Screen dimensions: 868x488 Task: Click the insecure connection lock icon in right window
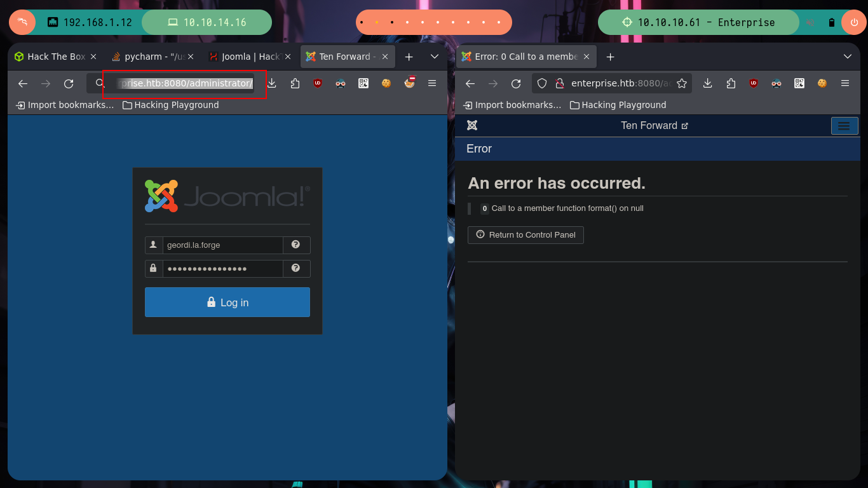[x=560, y=83]
